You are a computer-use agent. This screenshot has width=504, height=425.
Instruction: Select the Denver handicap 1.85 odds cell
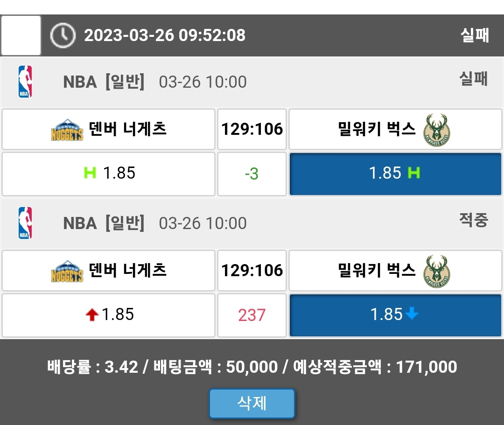tap(108, 174)
